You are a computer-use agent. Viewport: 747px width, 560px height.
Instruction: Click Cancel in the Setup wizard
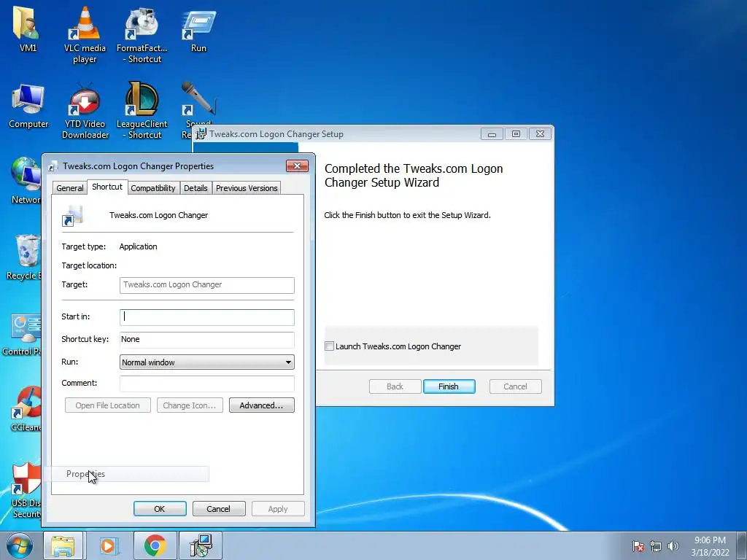516,386
